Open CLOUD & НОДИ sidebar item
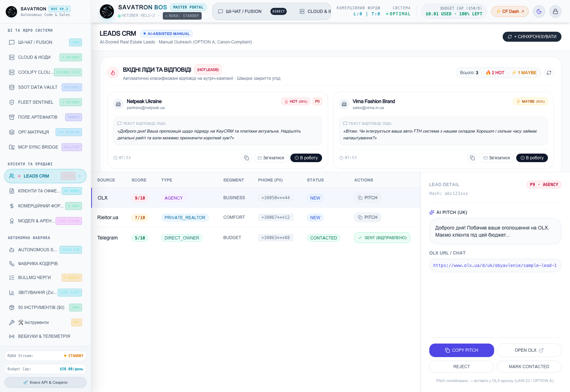The height and width of the screenshot is (392, 570). click(x=45, y=57)
